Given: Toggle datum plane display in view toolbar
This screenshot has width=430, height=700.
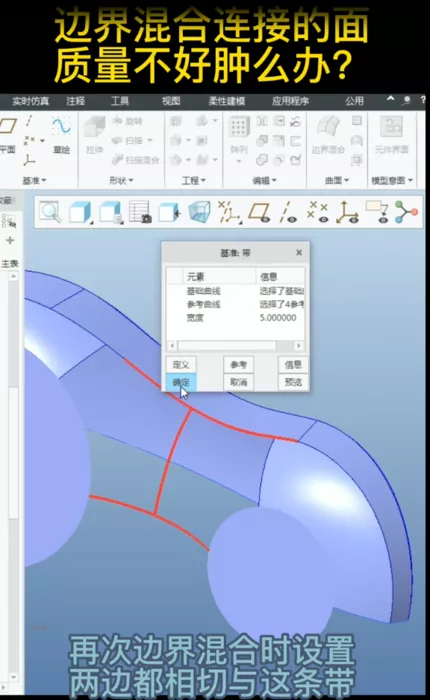Looking at the screenshot, I should click(259, 212).
